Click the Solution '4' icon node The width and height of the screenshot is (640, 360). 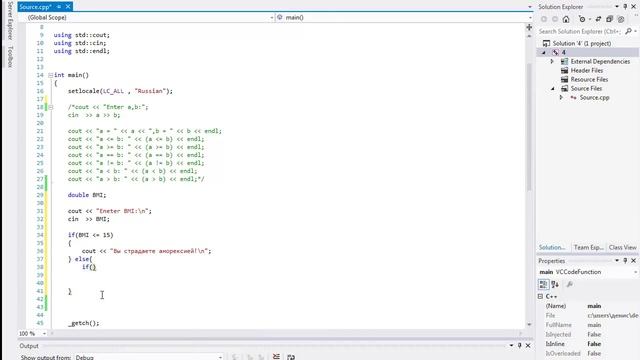coord(546,43)
